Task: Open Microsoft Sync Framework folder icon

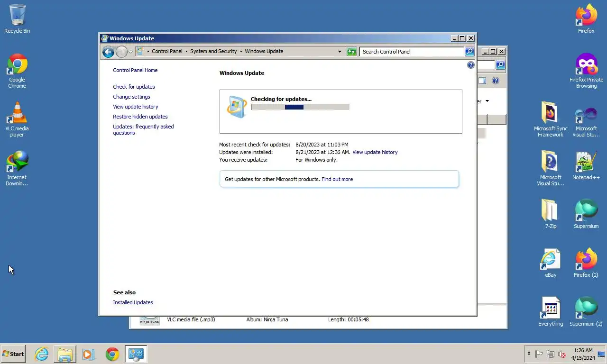Action: (551, 119)
